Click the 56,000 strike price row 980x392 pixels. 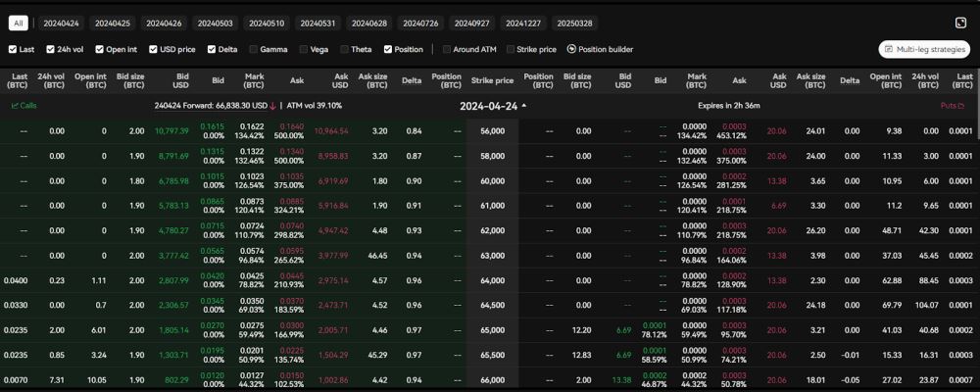coord(492,130)
